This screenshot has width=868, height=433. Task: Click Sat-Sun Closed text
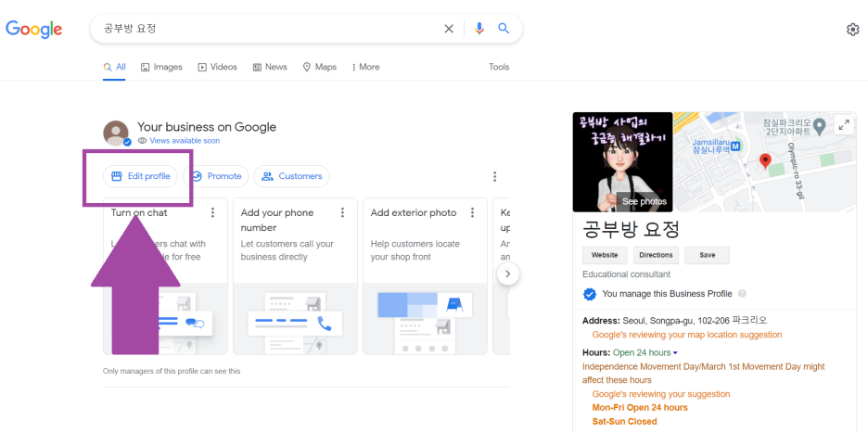click(624, 421)
